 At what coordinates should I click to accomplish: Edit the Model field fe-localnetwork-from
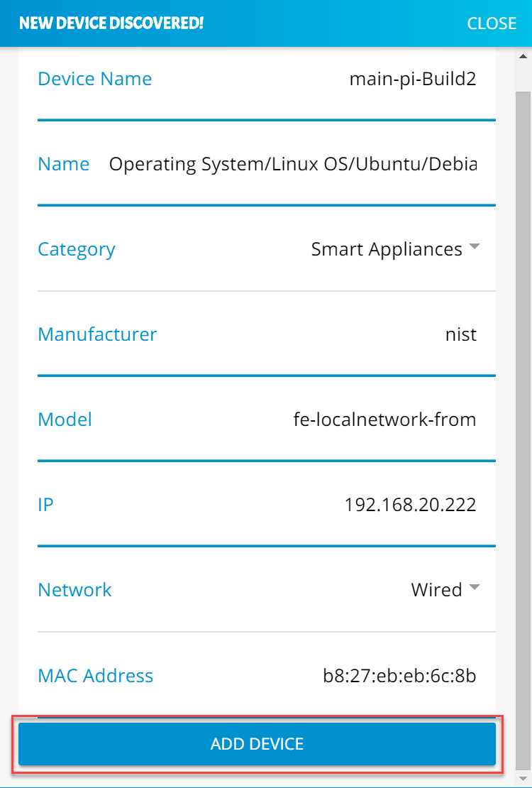click(x=384, y=419)
